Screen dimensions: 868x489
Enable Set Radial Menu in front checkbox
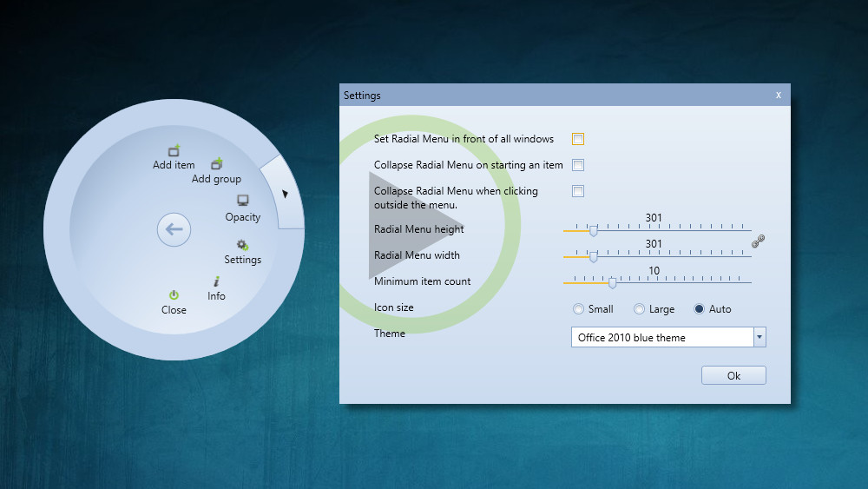coord(578,139)
